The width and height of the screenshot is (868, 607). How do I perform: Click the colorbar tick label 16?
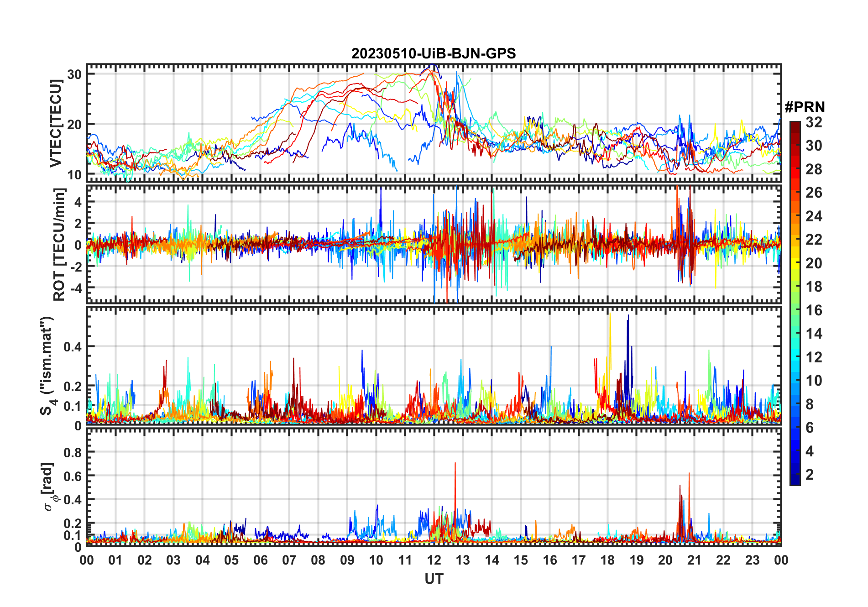[814, 310]
